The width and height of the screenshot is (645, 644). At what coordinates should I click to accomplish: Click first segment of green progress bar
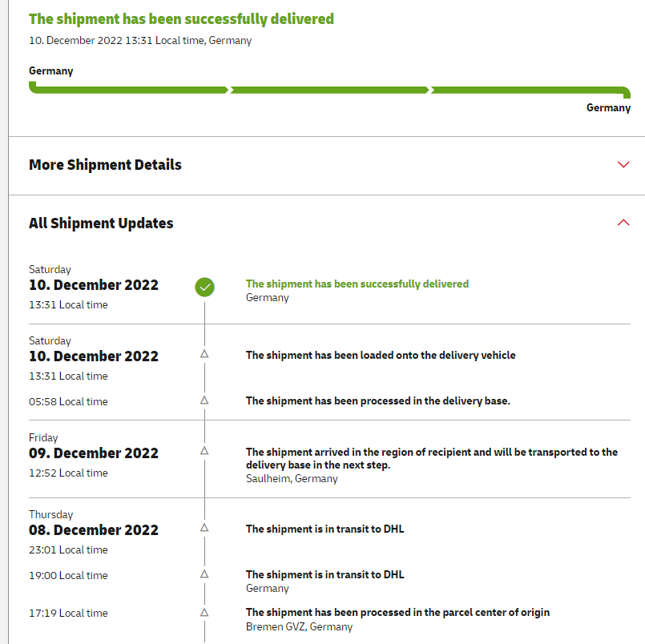click(129, 90)
